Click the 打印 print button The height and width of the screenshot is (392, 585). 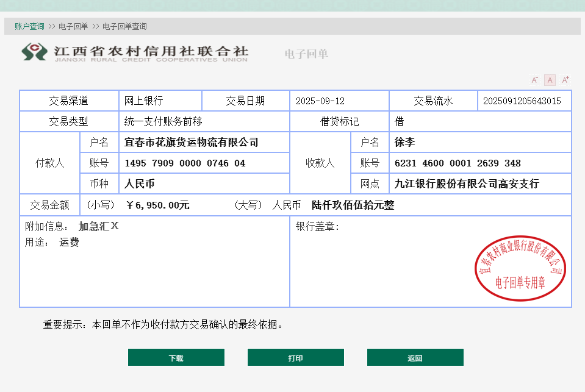click(295, 357)
